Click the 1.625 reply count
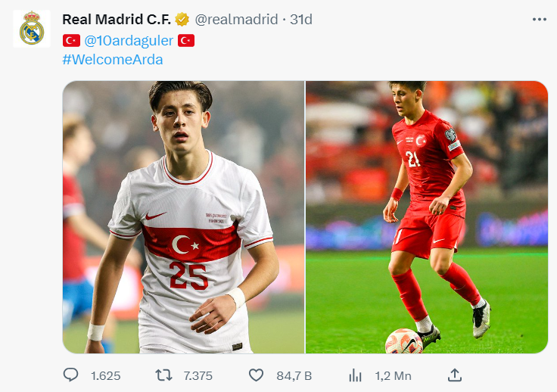This screenshot has width=557, height=392. coord(105,375)
